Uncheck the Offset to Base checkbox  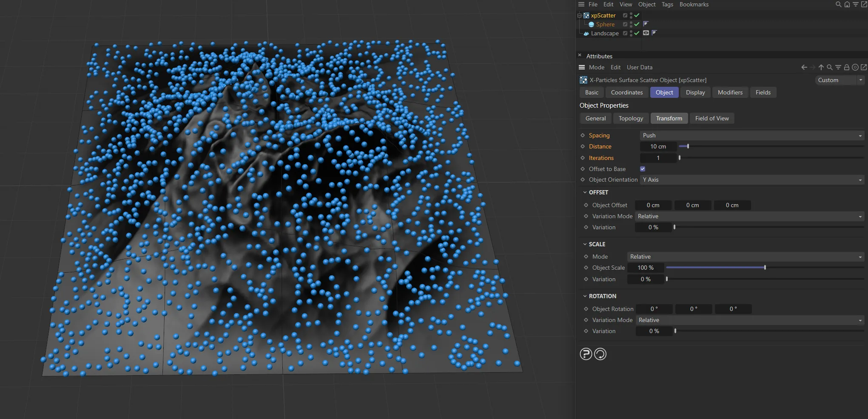[x=642, y=169]
